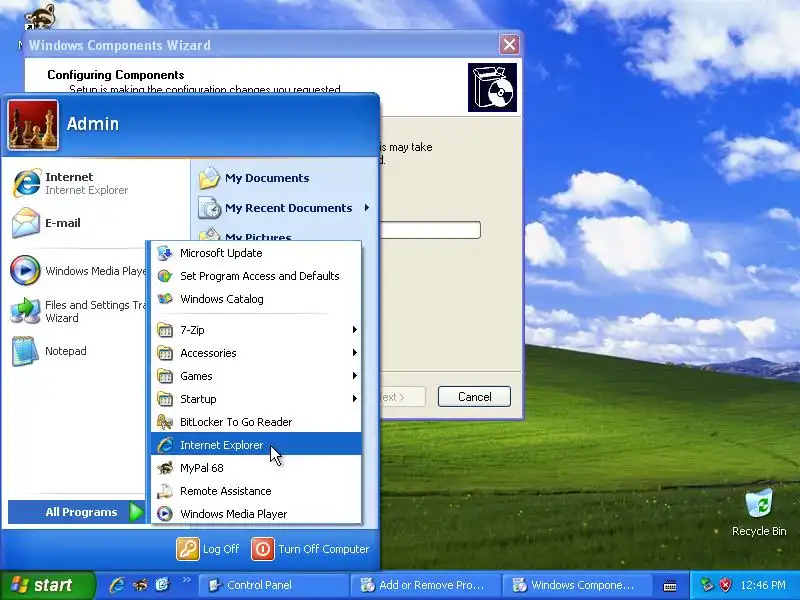Expand the Games programs folder
This screenshot has width=800, height=600.
click(x=256, y=376)
